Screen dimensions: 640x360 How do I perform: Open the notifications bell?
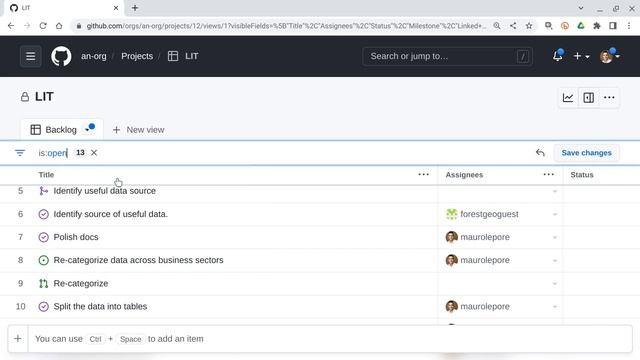[558, 56]
